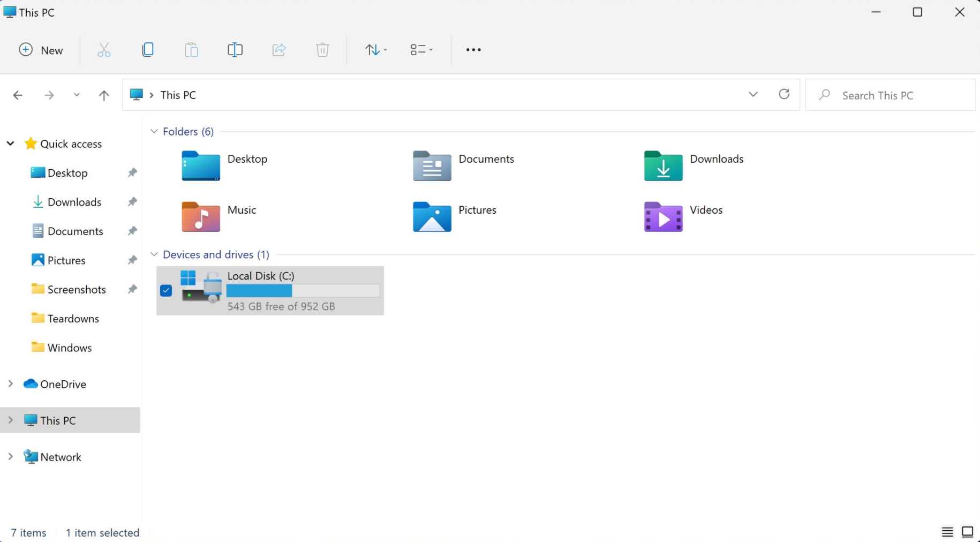The height and width of the screenshot is (542, 980).
Task: Click the Refresh icon
Action: point(784,94)
